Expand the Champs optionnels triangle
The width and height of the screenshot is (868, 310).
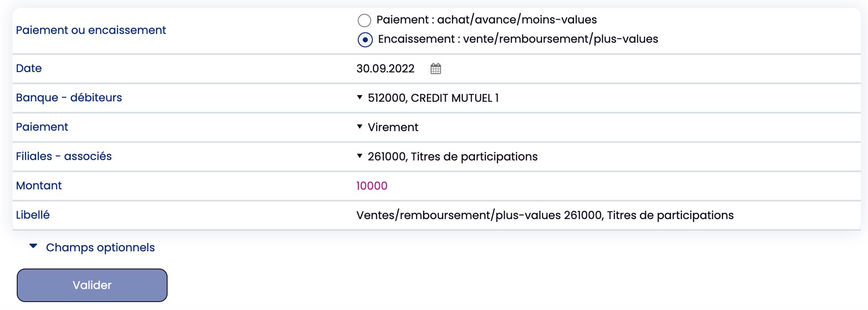[34, 246]
